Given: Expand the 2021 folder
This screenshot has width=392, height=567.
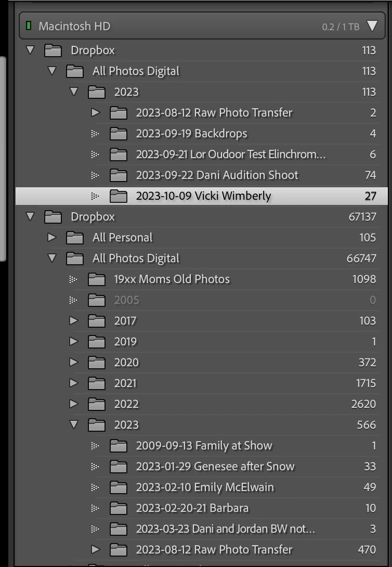Looking at the screenshot, I should pyautogui.click(x=74, y=382).
